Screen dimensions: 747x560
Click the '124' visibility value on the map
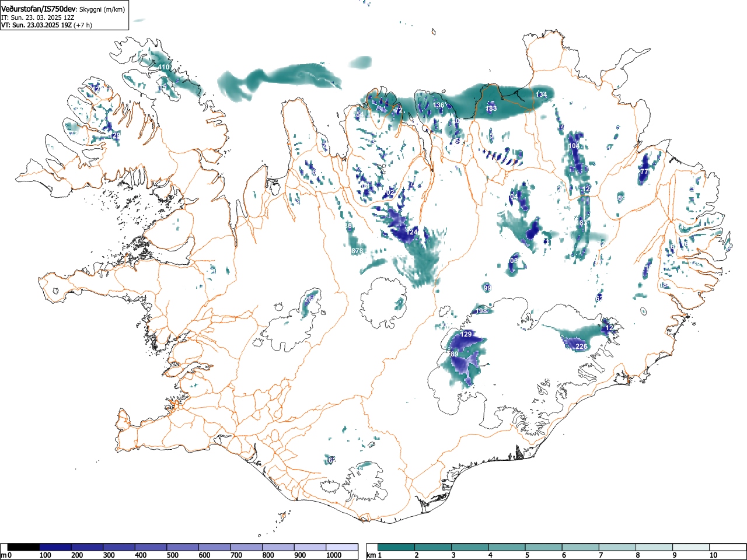pos(412,232)
